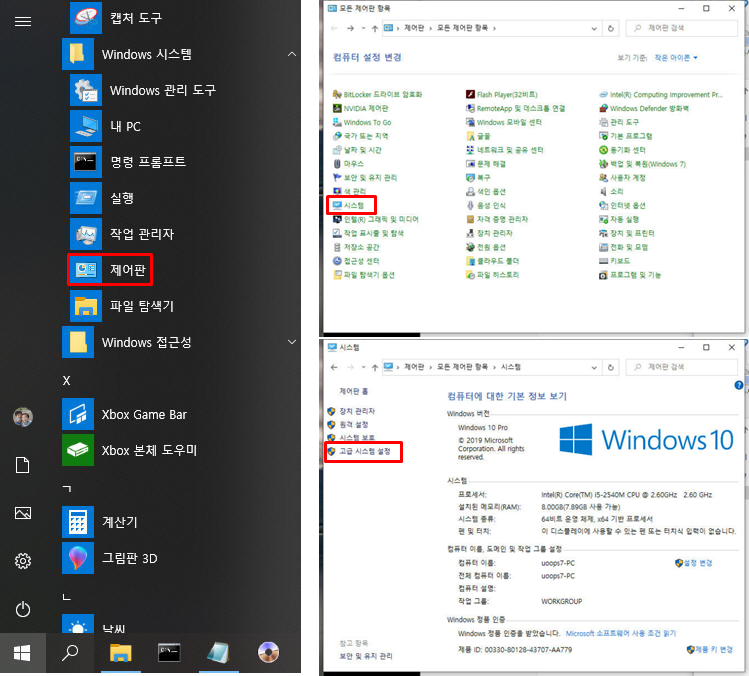Open 그림판 3D app
Image resolution: width=749 pixels, height=676 pixels.
(x=110, y=558)
